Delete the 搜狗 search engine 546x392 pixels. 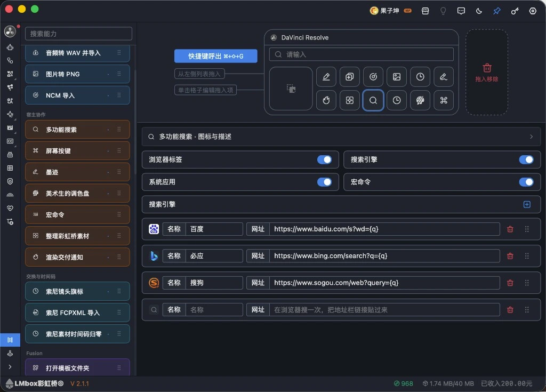(x=510, y=283)
